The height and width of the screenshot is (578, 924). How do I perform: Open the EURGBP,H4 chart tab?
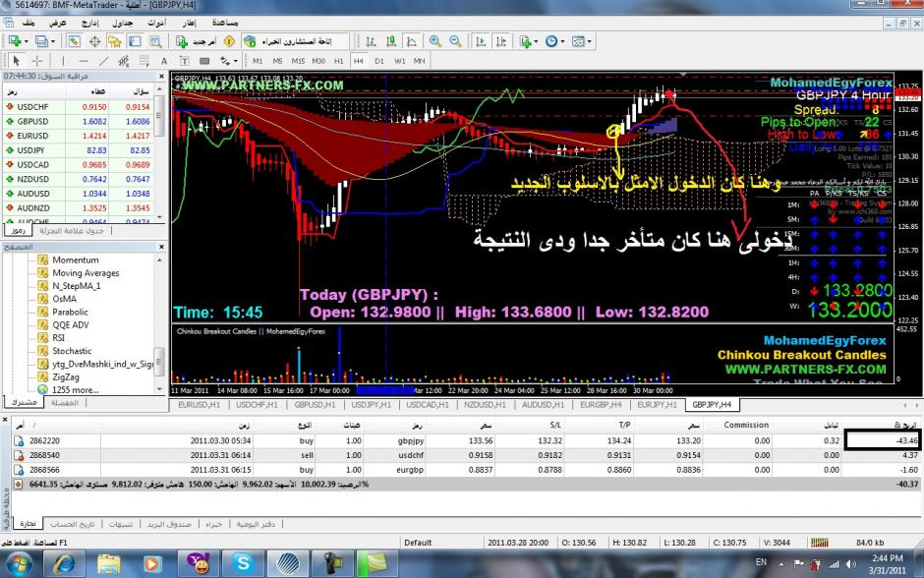coord(602,404)
